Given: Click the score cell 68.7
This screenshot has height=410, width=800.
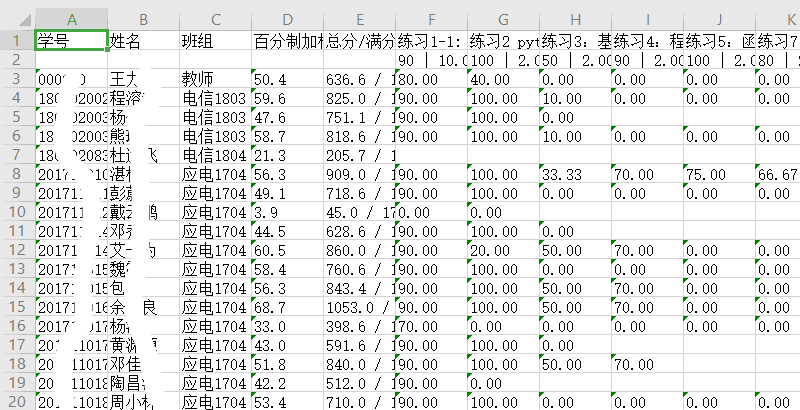Looking at the screenshot, I should pos(287,307).
